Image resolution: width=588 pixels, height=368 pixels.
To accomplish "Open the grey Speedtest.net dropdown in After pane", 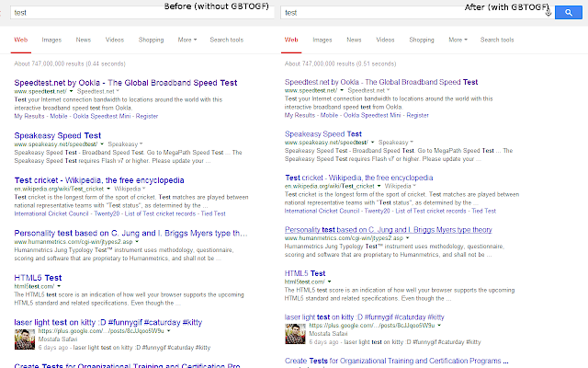I will tap(368, 90).
